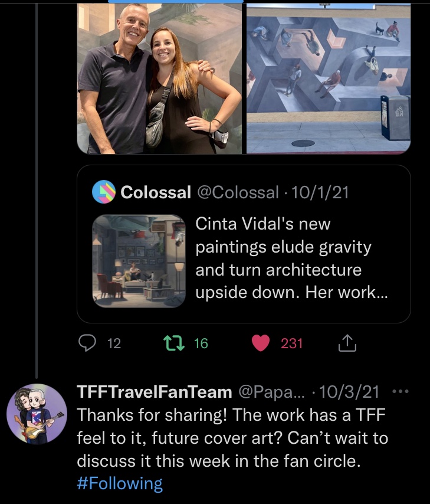This screenshot has width=430, height=504.
Task: Open the photo of the man and woman
Action: click(x=160, y=78)
